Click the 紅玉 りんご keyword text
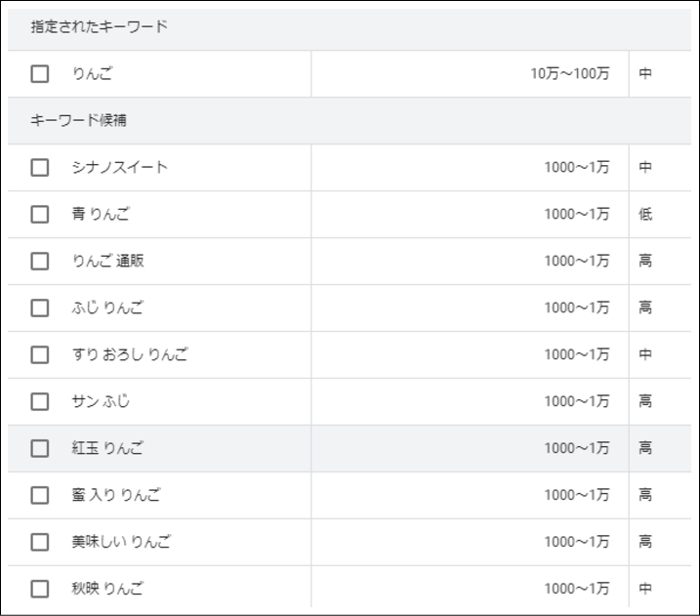 coord(107,448)
